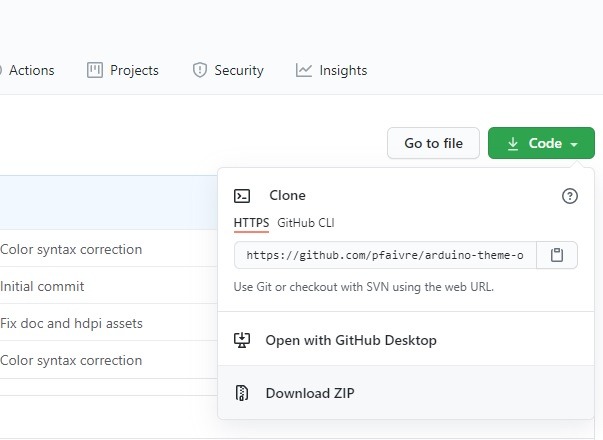Click the Clone terminal icon
The height and width of the screenshot is (440, 603).
click(x=242, y=196)
